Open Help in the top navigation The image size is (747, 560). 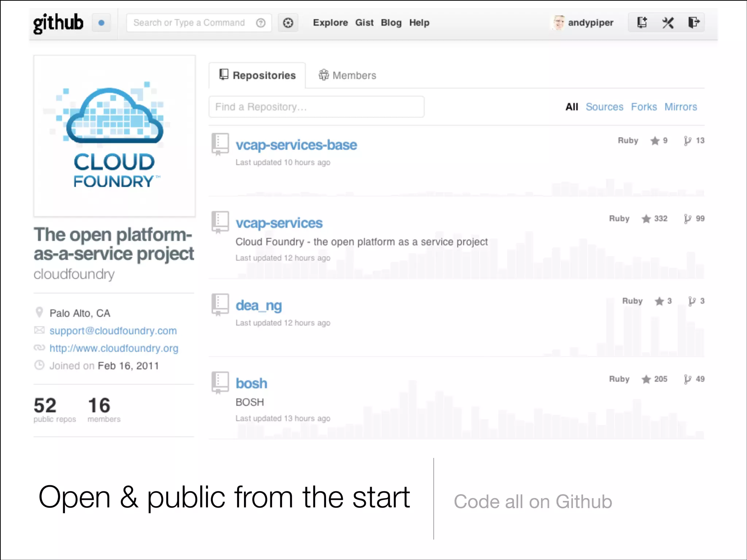pos(419,23)
